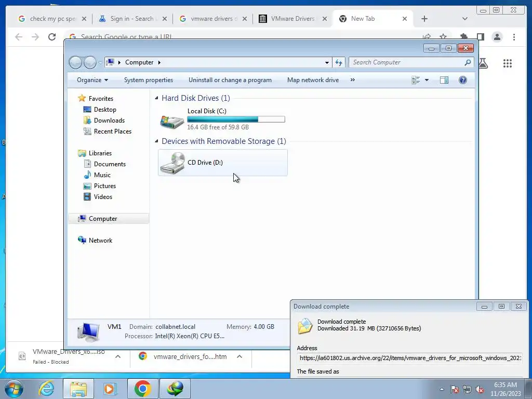Open the Local Disk (C:) drive icon

(172, 122)
